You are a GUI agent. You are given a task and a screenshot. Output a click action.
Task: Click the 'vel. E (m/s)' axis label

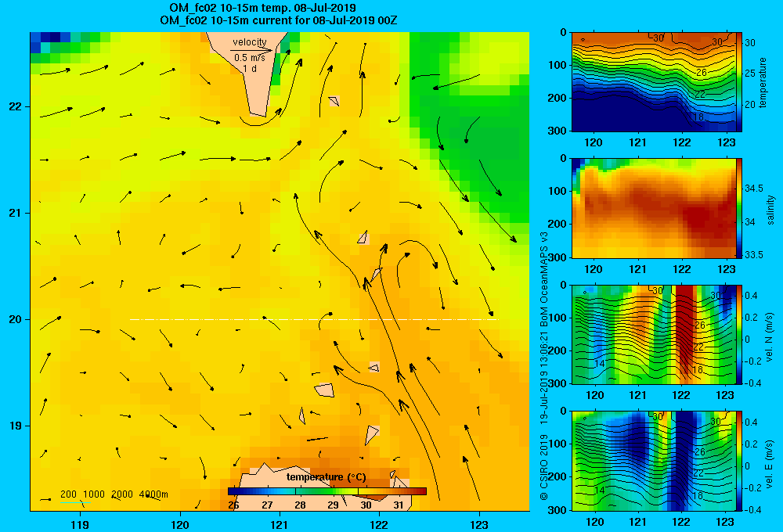tap(770, 463)
